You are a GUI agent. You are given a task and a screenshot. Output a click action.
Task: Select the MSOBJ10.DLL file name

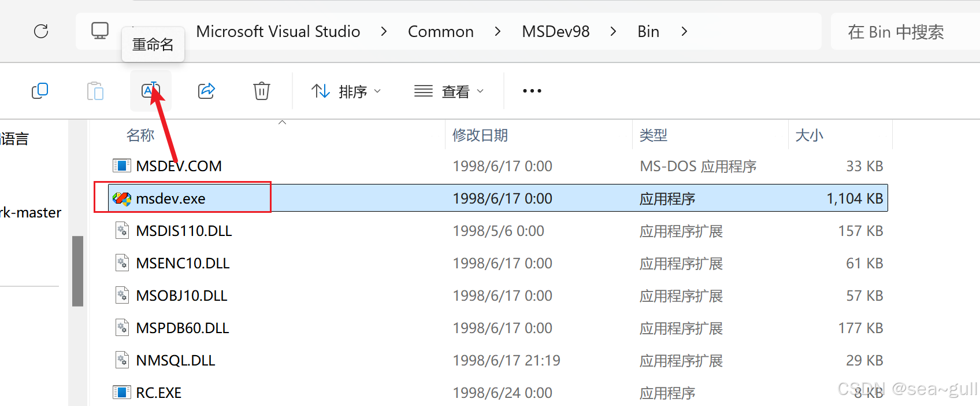click(181, 296)
